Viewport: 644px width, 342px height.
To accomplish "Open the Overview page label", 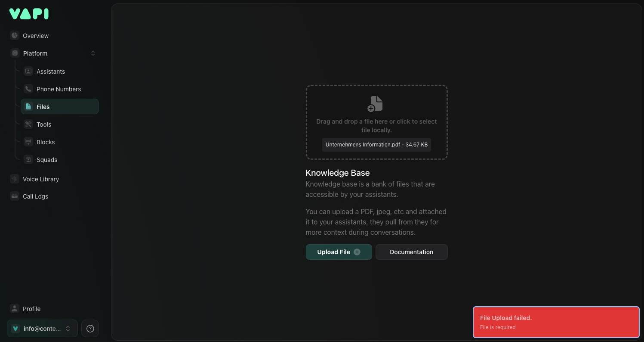I will pos(36,36).
